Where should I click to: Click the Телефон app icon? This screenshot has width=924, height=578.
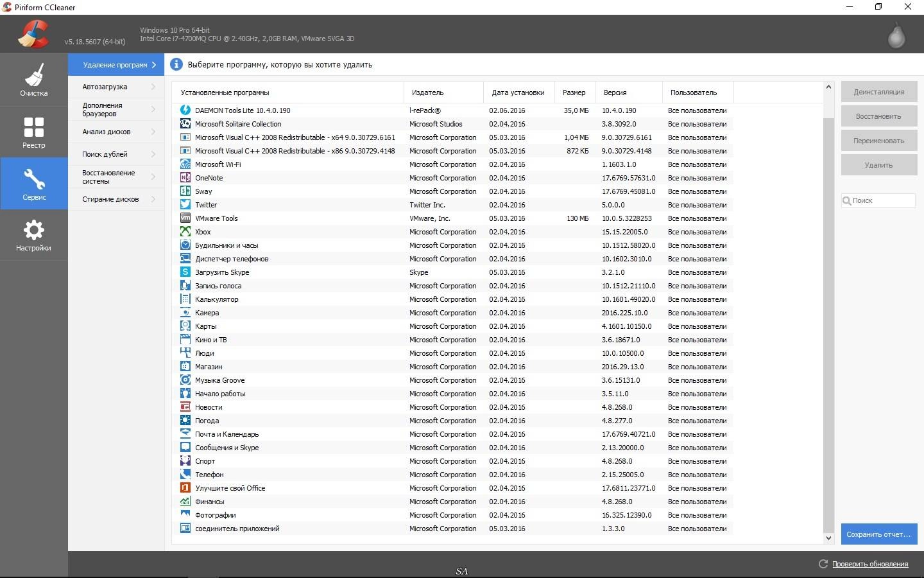click(185, 475)
